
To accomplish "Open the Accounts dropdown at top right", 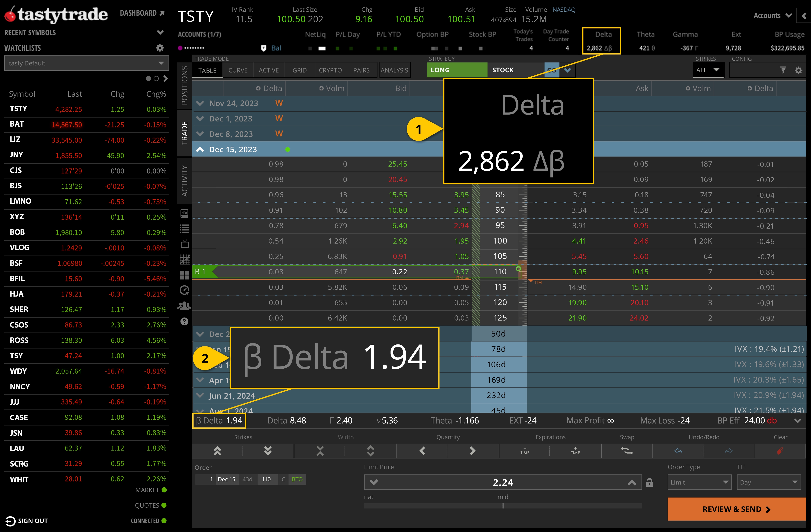I will [771, 15].
